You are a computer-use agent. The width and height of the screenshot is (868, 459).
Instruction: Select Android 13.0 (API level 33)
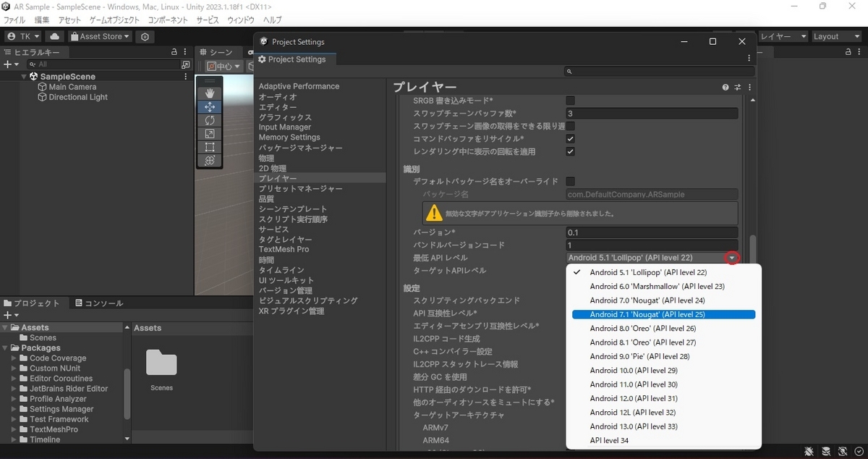(x=663, y=426)
